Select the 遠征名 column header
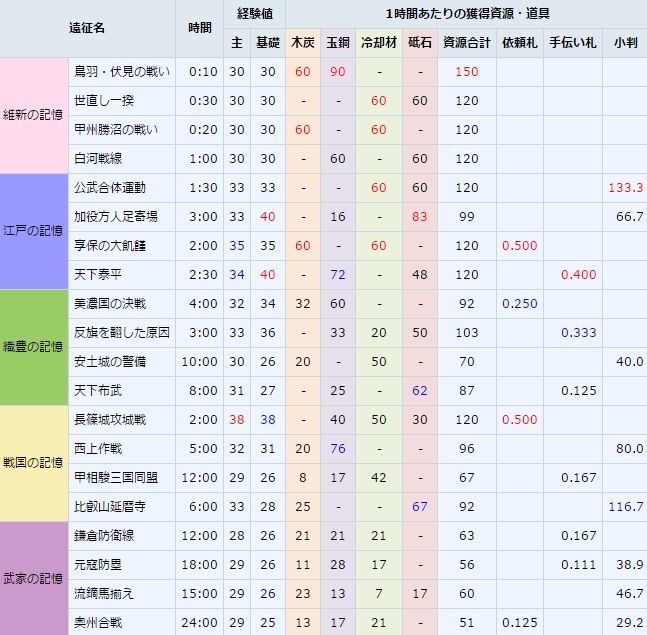The width and height of the screenshot is (647, 635). 87,28
